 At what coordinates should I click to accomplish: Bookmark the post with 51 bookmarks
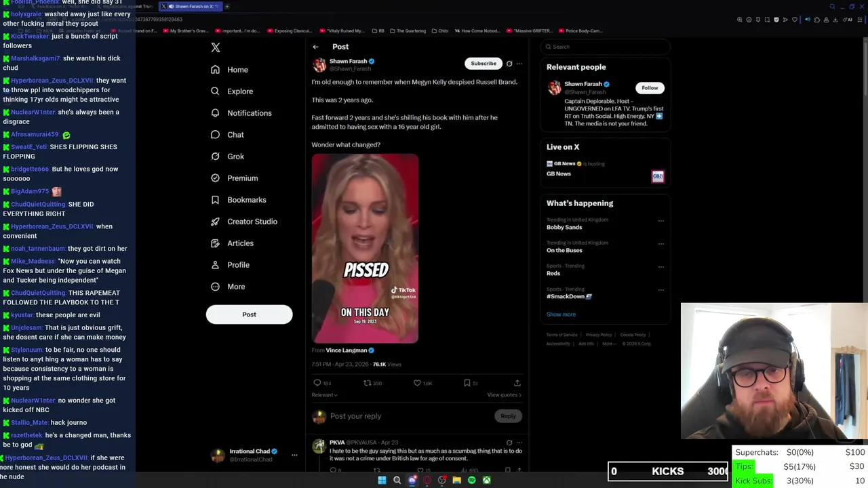tap(467, 383)
